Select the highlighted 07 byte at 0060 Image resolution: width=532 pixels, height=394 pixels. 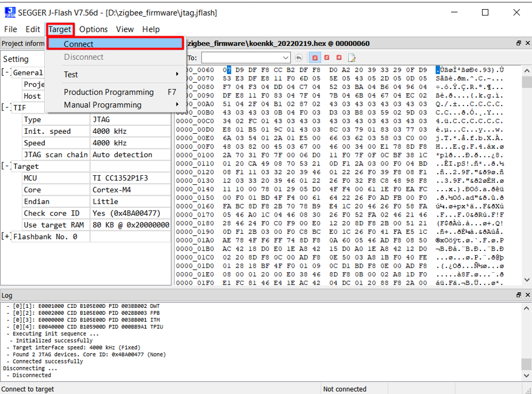[x=226, y=70]
